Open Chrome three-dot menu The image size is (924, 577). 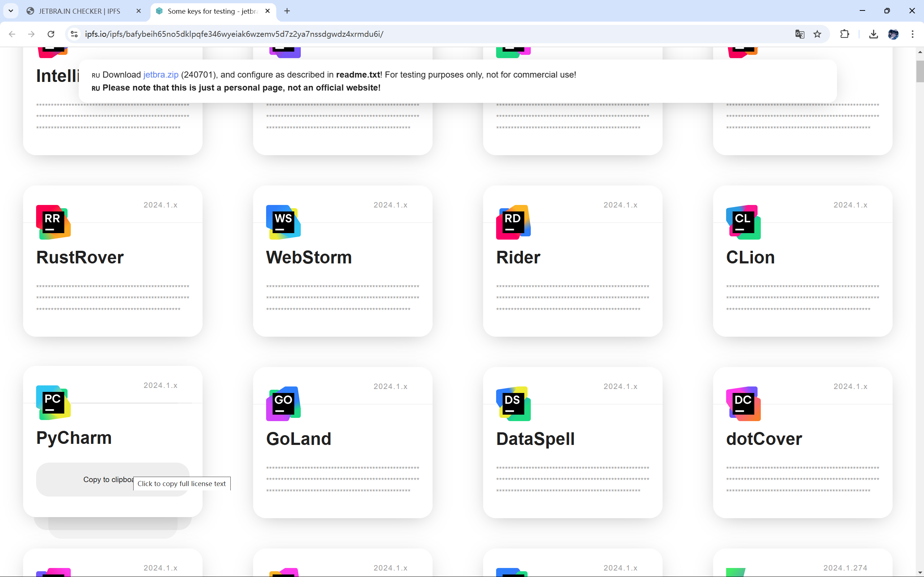[x=912, y=34]
